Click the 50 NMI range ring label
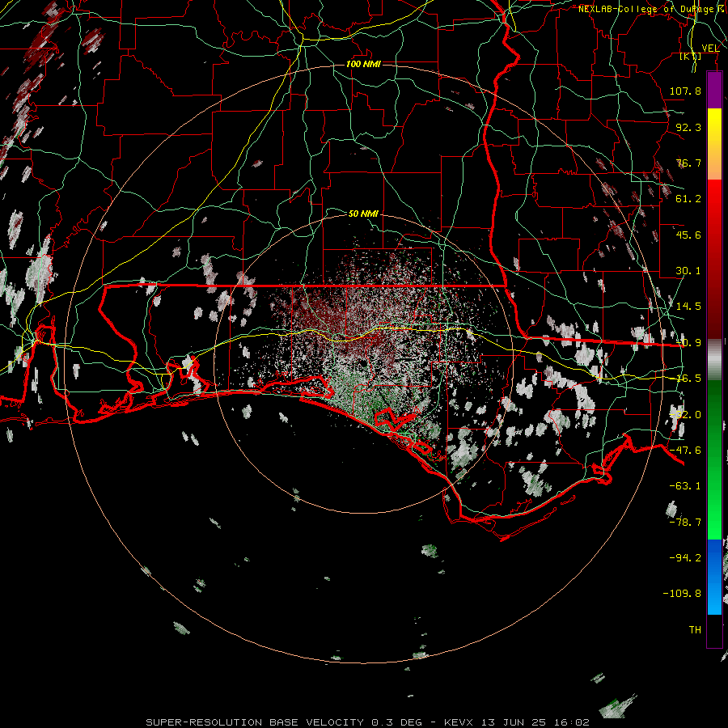This screenshot has width=728, height=728. point(363,214)
